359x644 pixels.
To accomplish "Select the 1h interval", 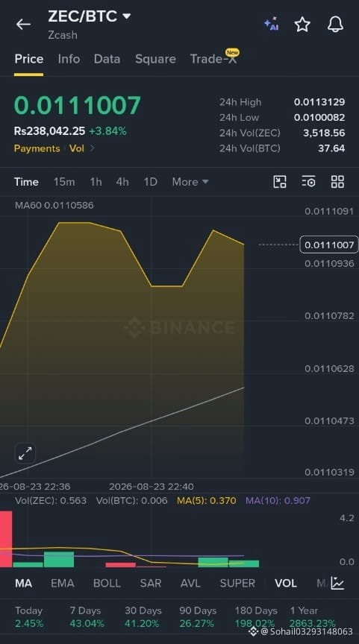I will [96, 182].
